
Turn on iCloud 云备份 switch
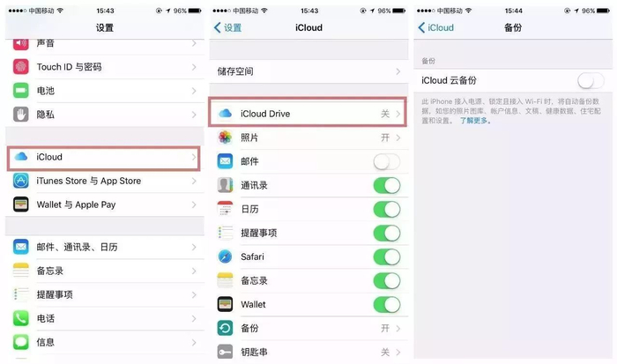pyautogui.click(x=591, y=81)
